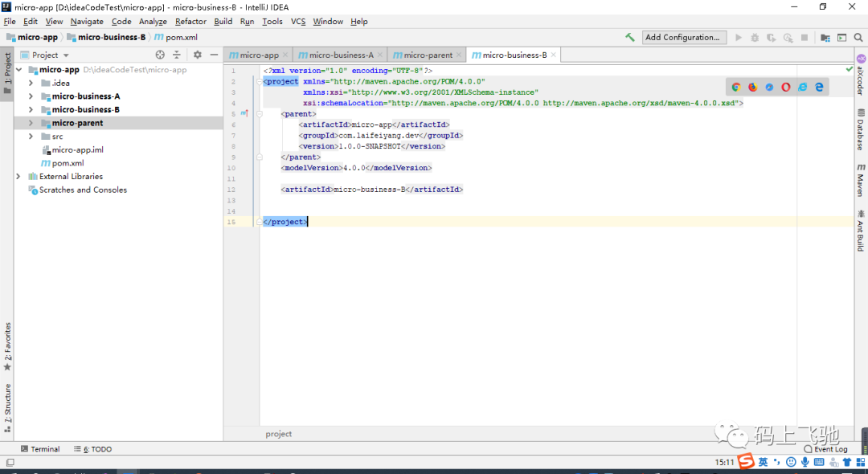Open in Internet Explorer browser icon
868x474 pixels.
[x=803, y=87]
